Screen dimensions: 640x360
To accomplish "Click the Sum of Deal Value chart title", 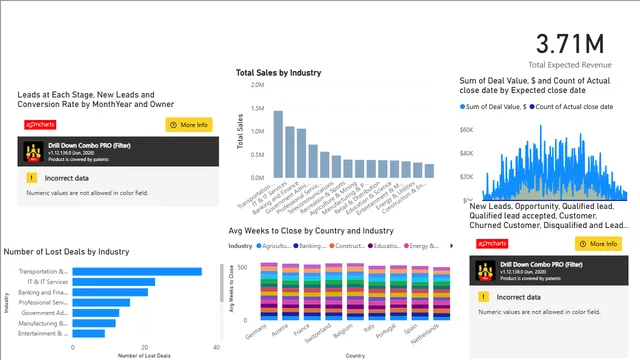I will tap(535, 85).
